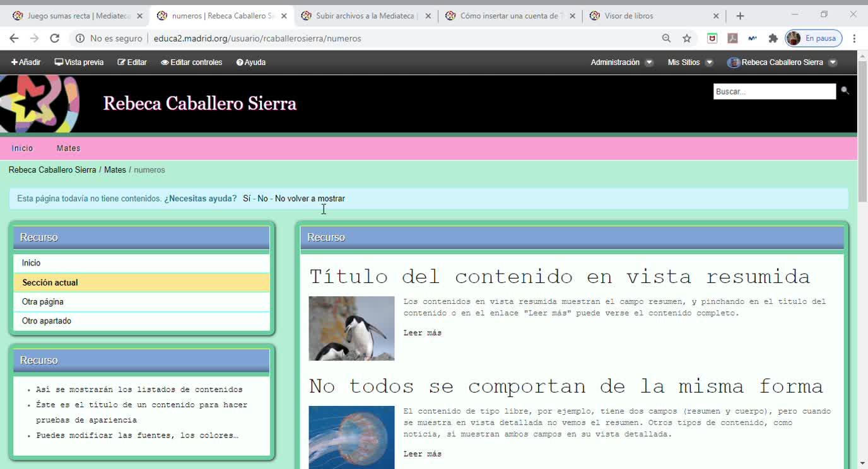Click 'Mates' in the breadcrumb

pyautogui.click(x=115, y=170)
